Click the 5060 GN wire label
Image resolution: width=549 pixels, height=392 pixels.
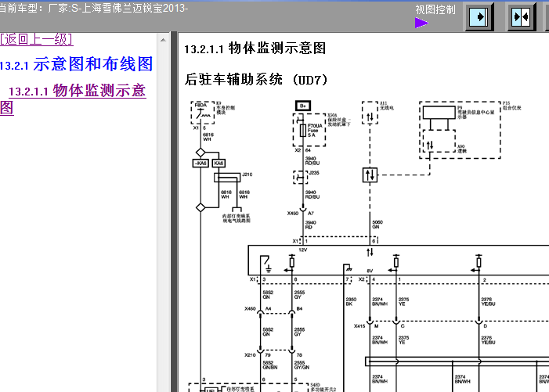pos(377,225)
